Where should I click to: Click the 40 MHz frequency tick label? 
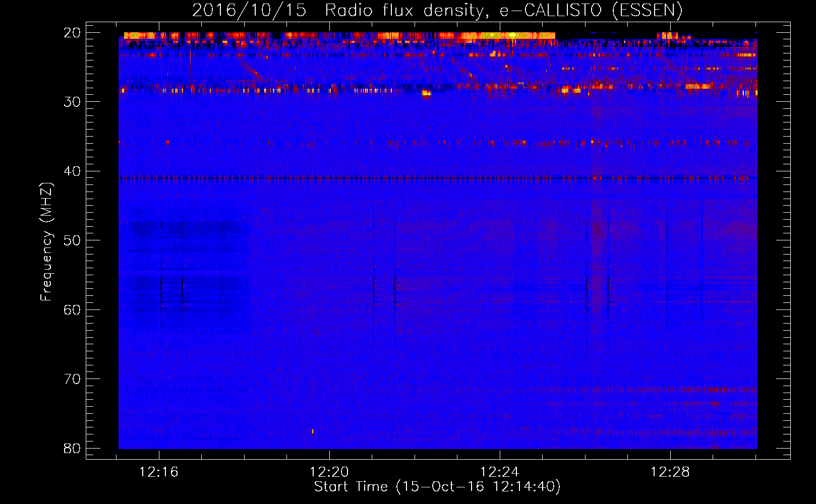coord(72,171)
